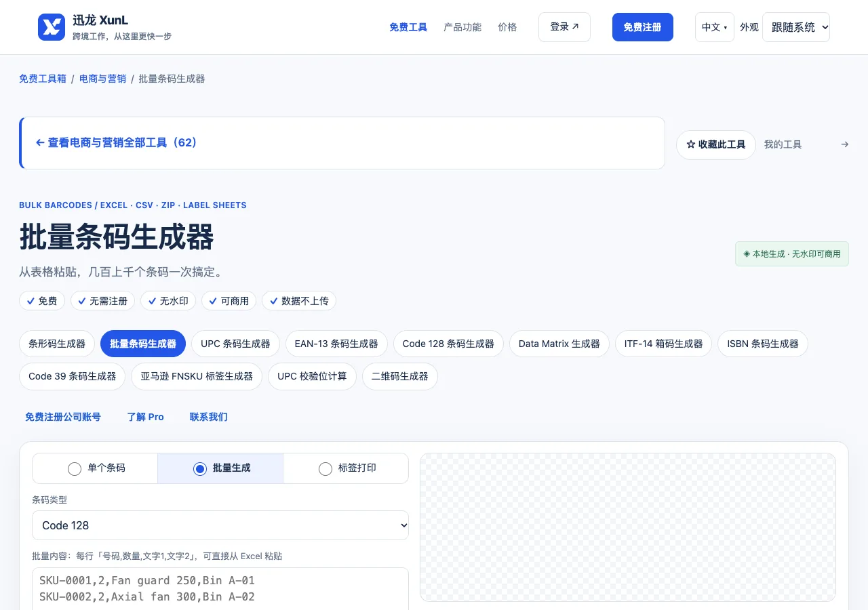The height and width of the screenshot is (610, 868).
Task: Click the 本地生成 · 无水印可商用 badge
Action: coord(792,254)
